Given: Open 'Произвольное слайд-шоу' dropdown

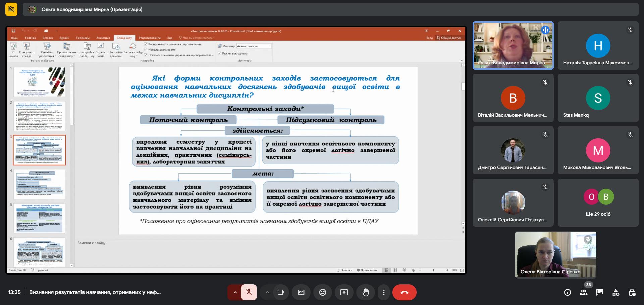Looking at the screenshot, I should click(x=67, y=50).
